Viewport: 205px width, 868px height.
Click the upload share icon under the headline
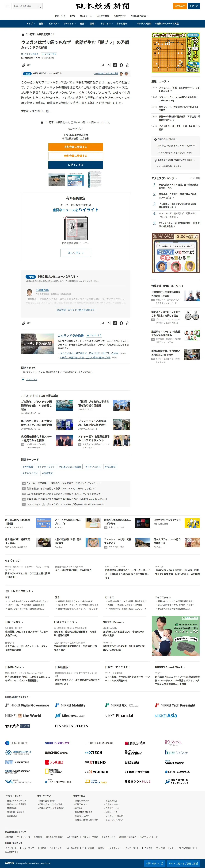[x=128, y=65]
